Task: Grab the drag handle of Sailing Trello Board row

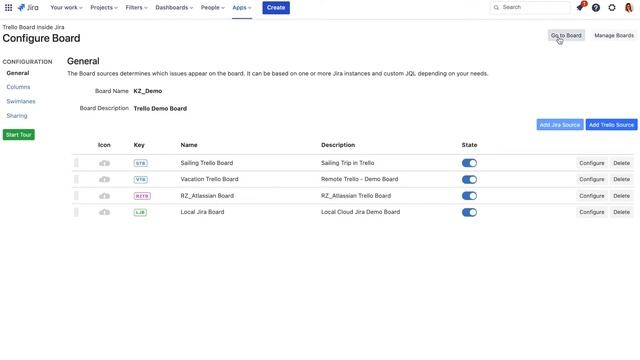Action: tap(76, 163)
